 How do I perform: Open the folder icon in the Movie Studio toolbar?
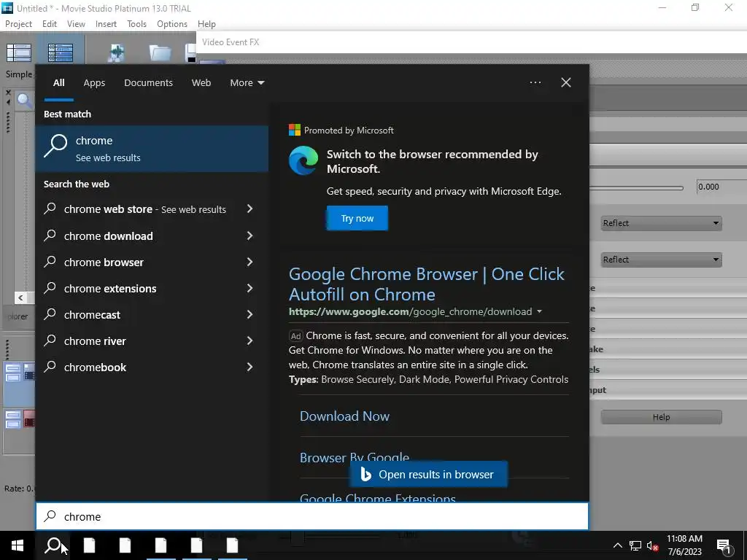(x=160, y=52)
